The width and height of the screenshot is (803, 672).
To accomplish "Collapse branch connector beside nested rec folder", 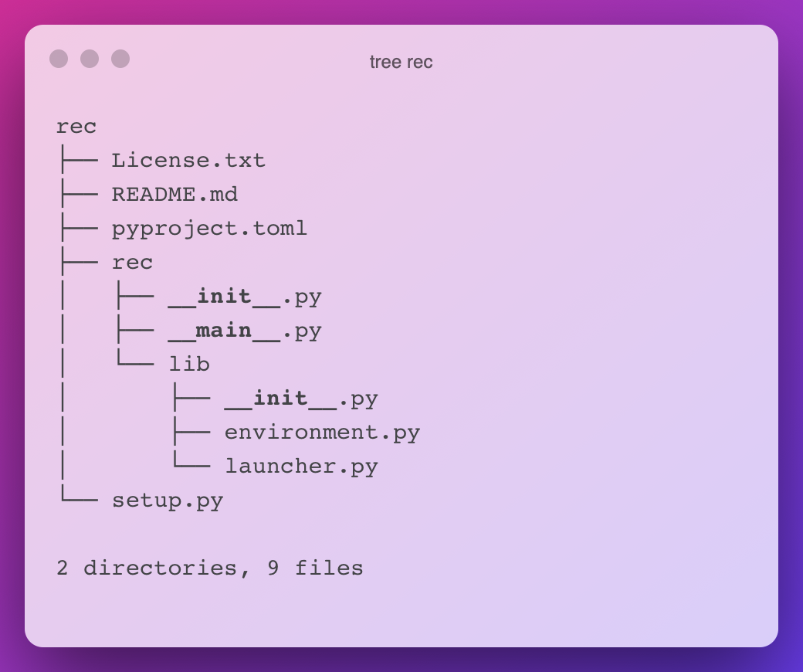I will (x=80, y=262).
